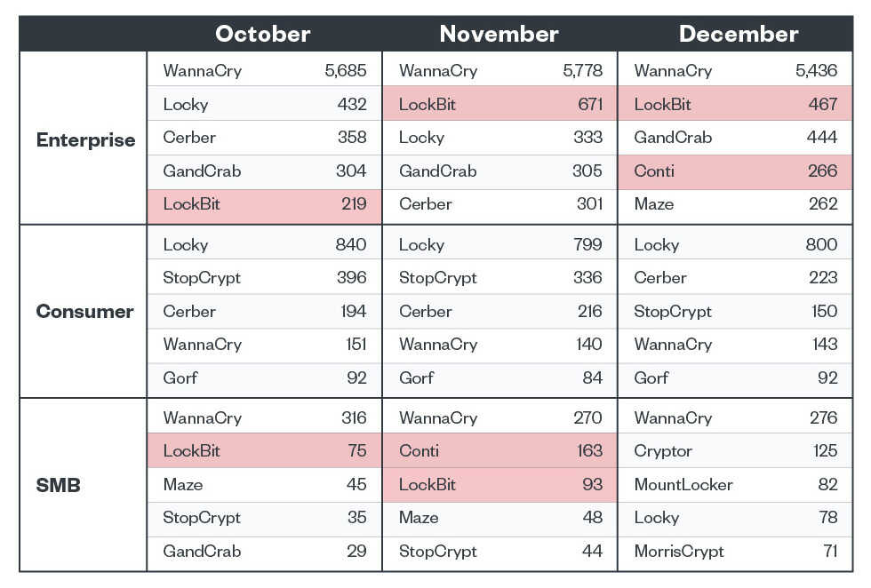
Task: Select the SMB row label
Action: [x=59, y=485]
